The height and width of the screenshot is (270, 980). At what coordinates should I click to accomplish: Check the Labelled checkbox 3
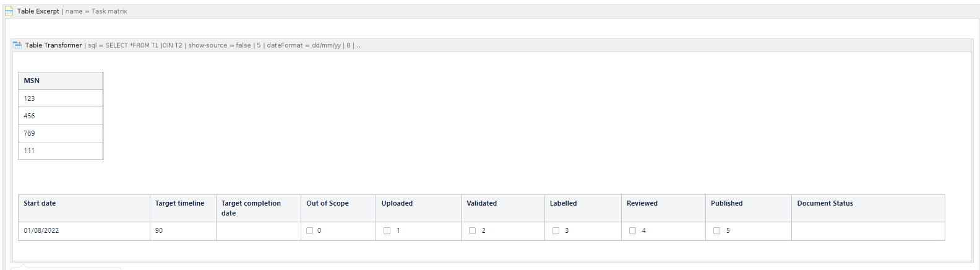tap(556, 231)
